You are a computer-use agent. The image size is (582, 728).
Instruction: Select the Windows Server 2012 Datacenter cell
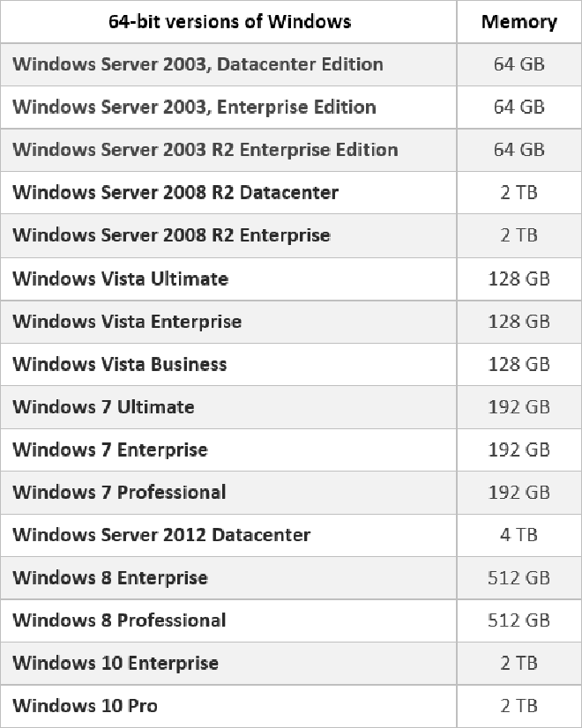pos(162,535)
